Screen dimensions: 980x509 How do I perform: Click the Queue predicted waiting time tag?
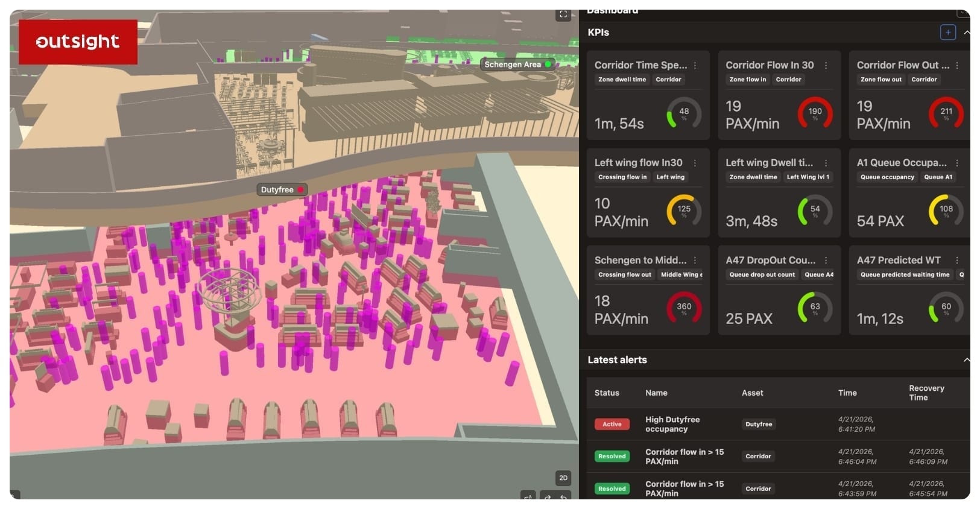(905, 275)
